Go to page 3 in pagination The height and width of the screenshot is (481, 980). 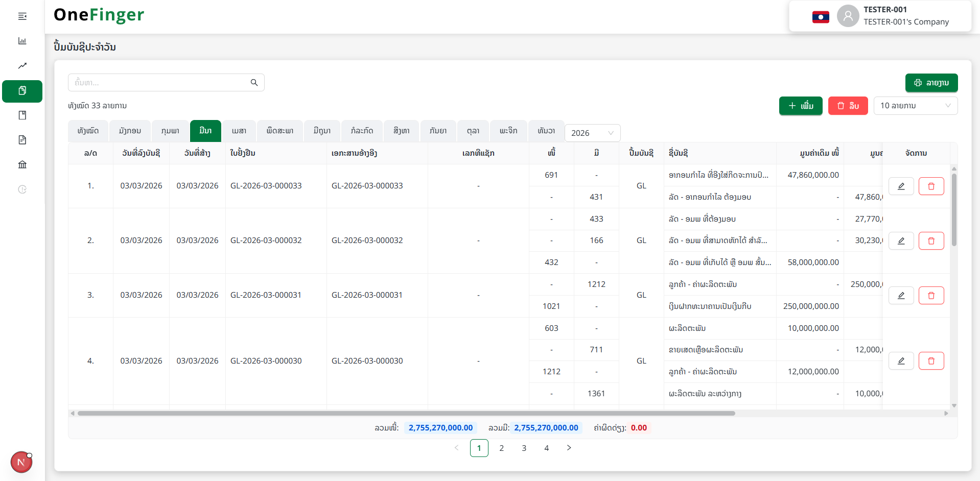(524, 448)
